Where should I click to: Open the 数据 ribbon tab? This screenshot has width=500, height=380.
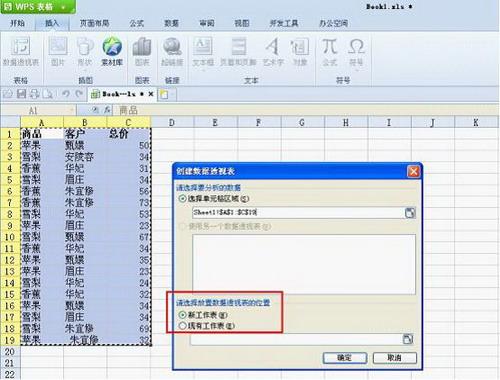coord(172,23)
